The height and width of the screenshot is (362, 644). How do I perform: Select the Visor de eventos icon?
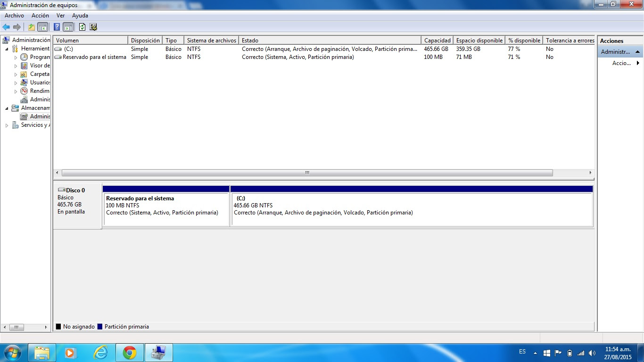pos(24,66)
